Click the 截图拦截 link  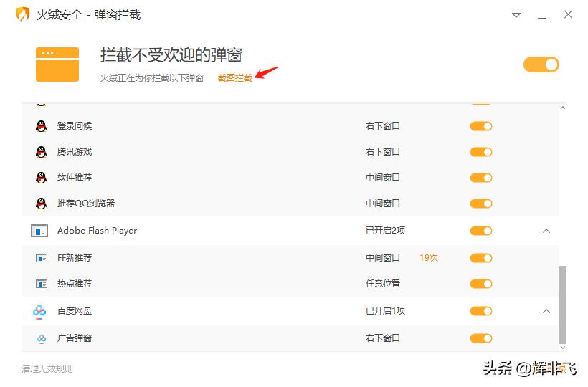coord(235,77)
